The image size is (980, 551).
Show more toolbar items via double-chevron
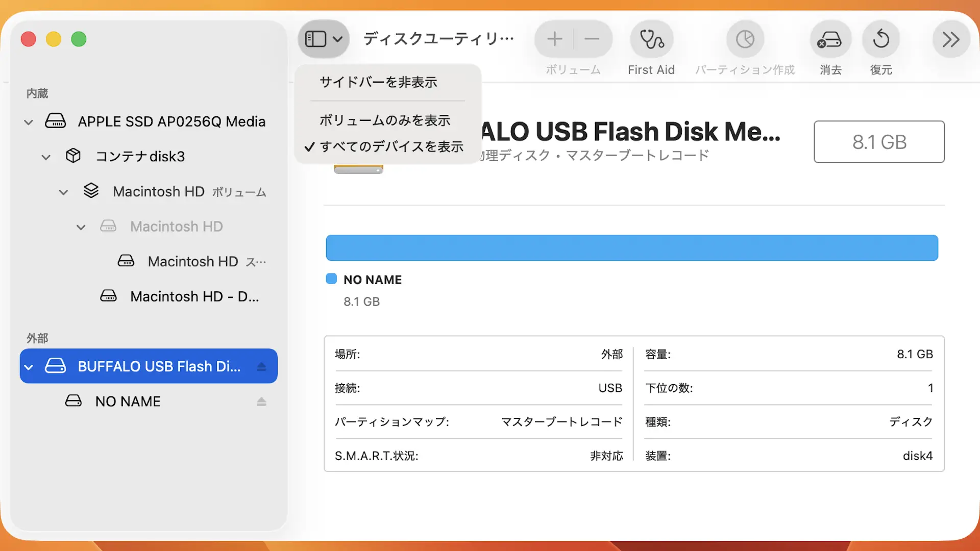point(950,39)
